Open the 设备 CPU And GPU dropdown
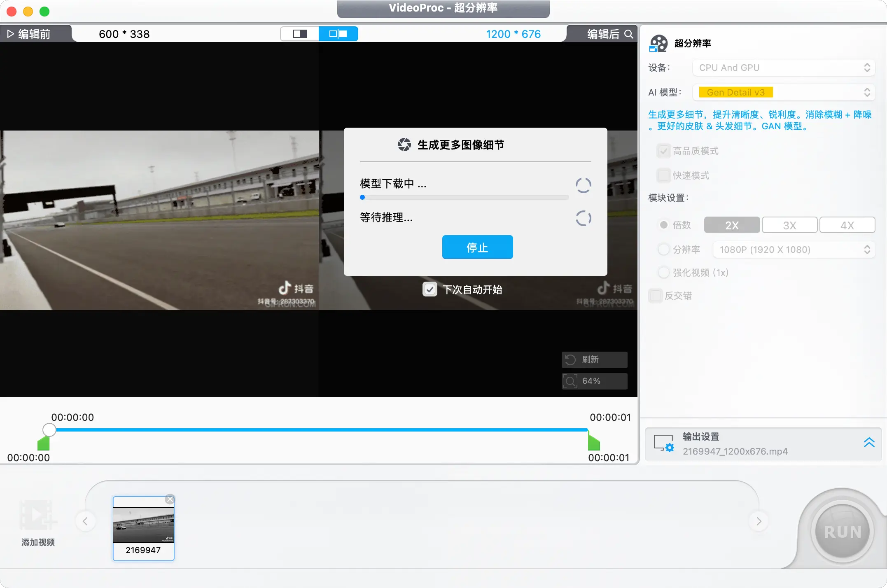 pos(784,68)
